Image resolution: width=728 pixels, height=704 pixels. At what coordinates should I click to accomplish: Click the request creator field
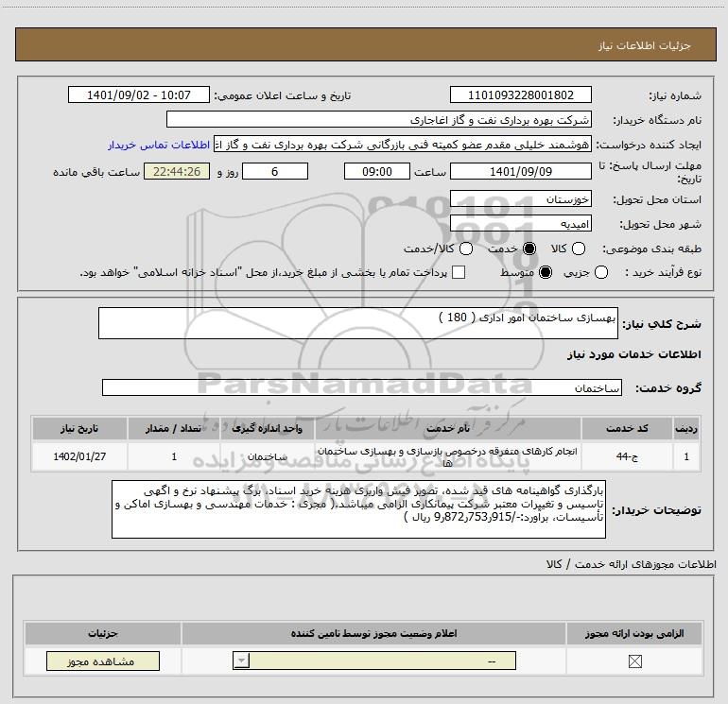click(x=403, y=145)
